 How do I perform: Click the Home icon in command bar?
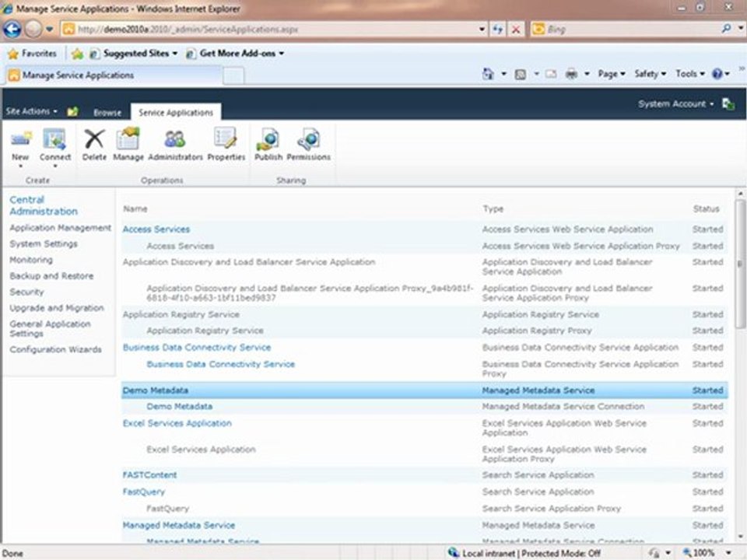[x=488, y=74]
